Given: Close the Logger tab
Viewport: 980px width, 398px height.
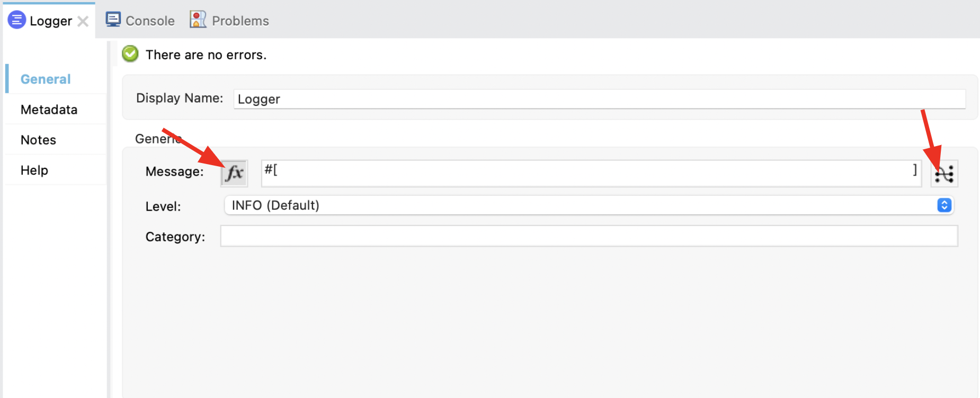Looking at the screenshot, I should point(83,21).
